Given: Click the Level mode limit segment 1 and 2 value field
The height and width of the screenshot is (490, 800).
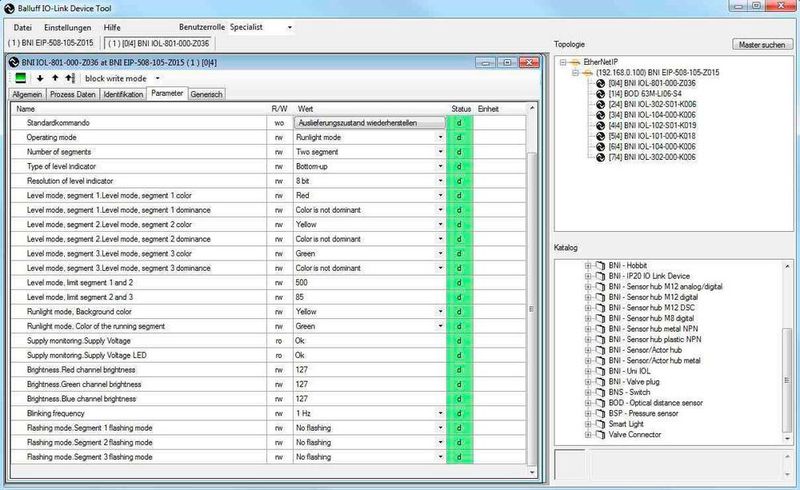Looking at the screenshot, I should 369,283.
